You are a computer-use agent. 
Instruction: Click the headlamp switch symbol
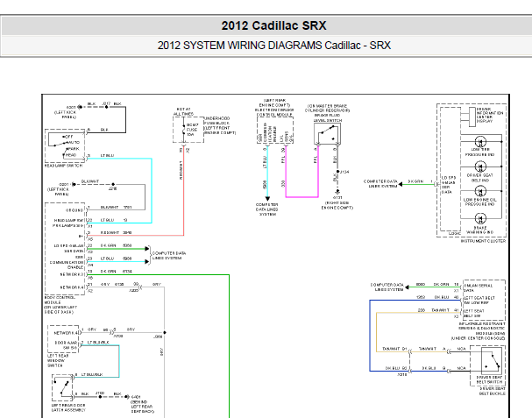point(67,140)
